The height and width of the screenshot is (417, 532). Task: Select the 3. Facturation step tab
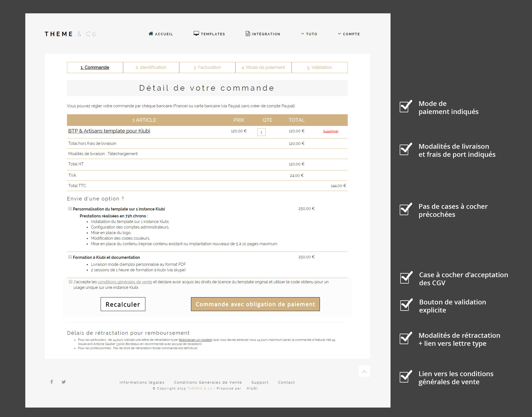click(x=207, y=68)
